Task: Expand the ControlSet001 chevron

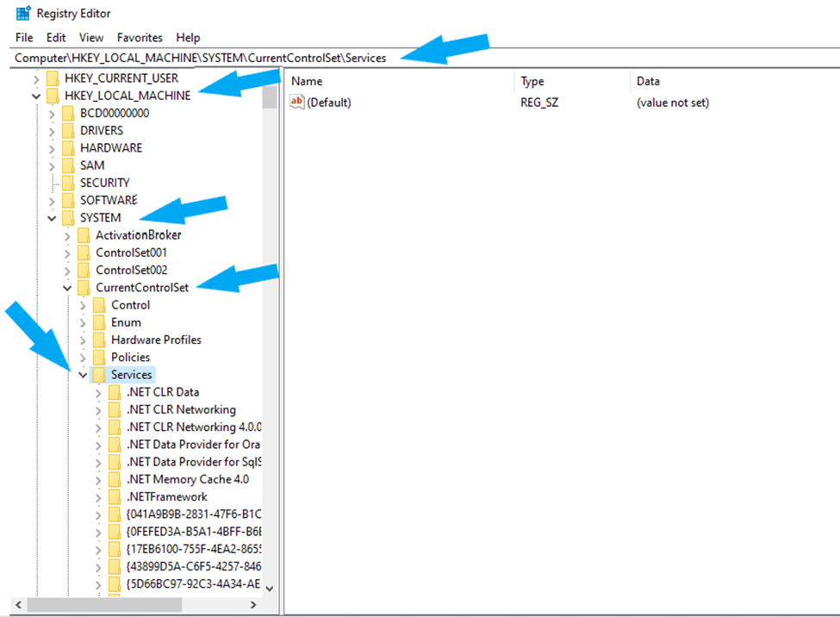Action: [67, 253]
